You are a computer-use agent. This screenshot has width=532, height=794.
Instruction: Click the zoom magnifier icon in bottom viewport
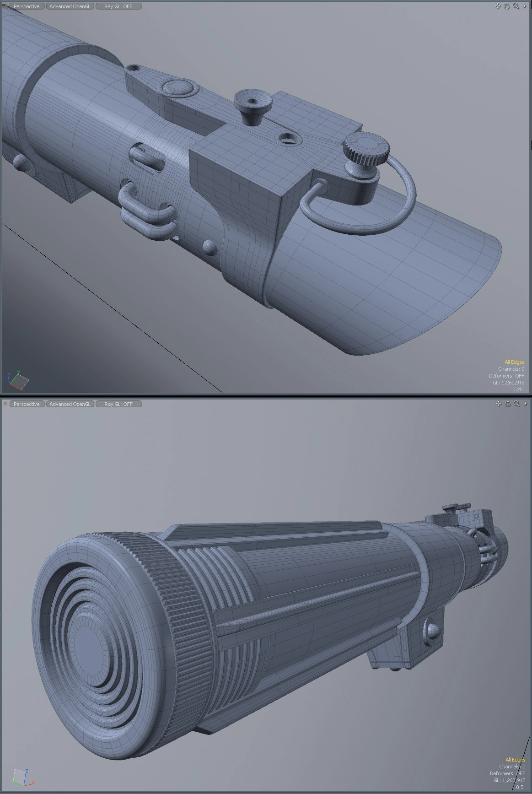pyautogui.click(x=516, y=404)
